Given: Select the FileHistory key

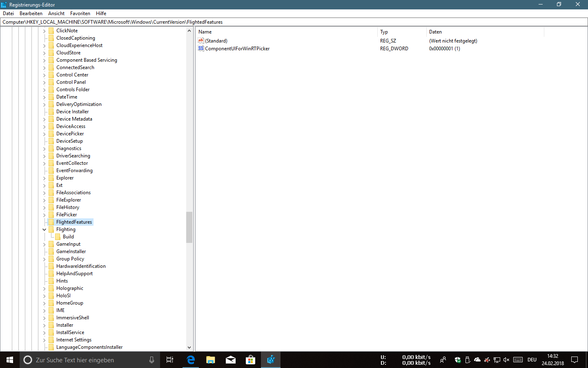Looking at the screenshot, I should (68, 207).
